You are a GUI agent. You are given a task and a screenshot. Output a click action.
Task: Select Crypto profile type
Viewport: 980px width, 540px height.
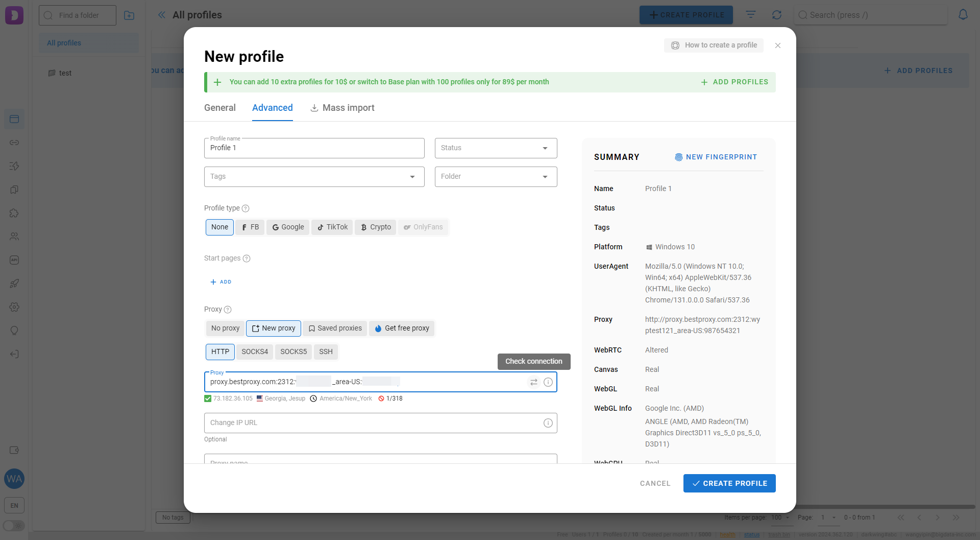pos(376,227)
